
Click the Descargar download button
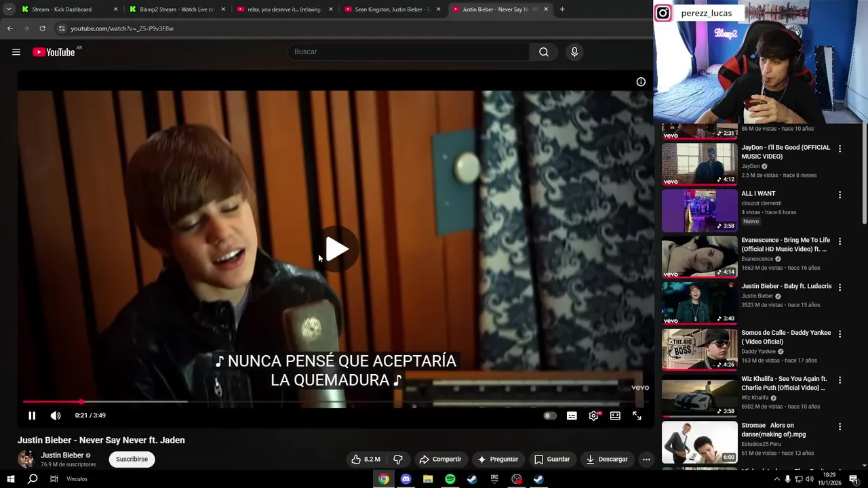pyautogui.click(x=607, y=459)
